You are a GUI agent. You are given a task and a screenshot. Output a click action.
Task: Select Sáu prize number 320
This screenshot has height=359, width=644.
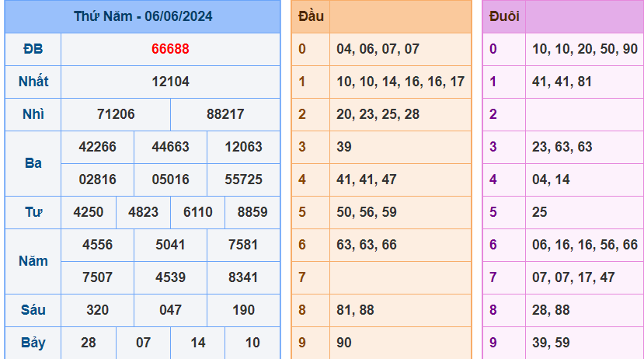click(x=97, y=310)
